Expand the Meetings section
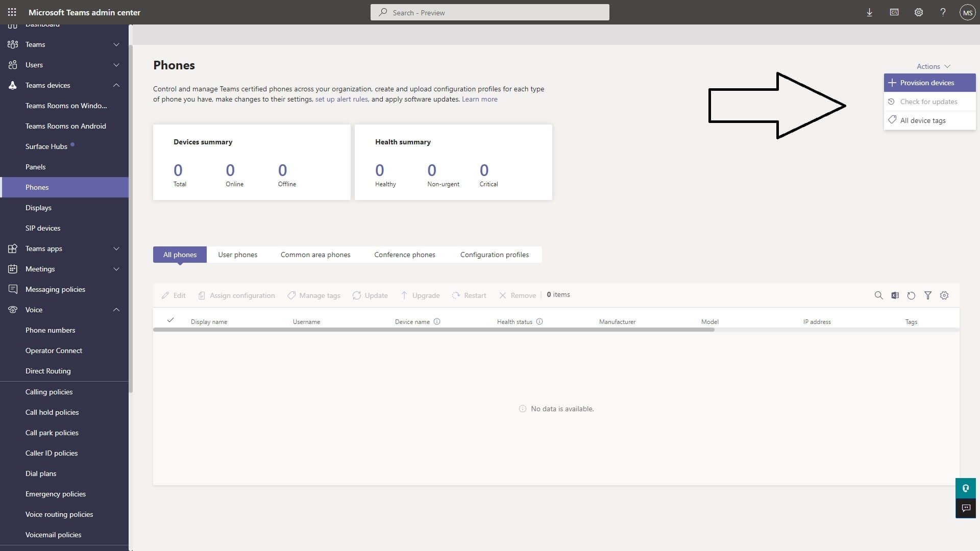 point(116,269)
